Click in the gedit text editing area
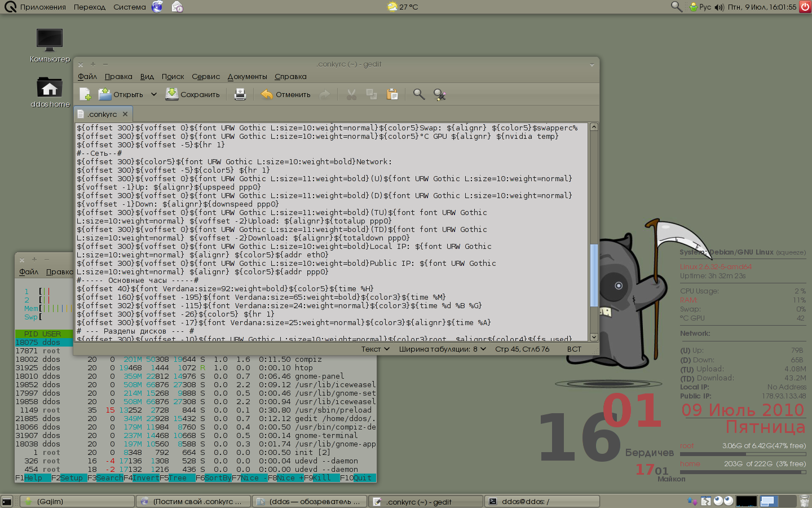 coord(333,232)
